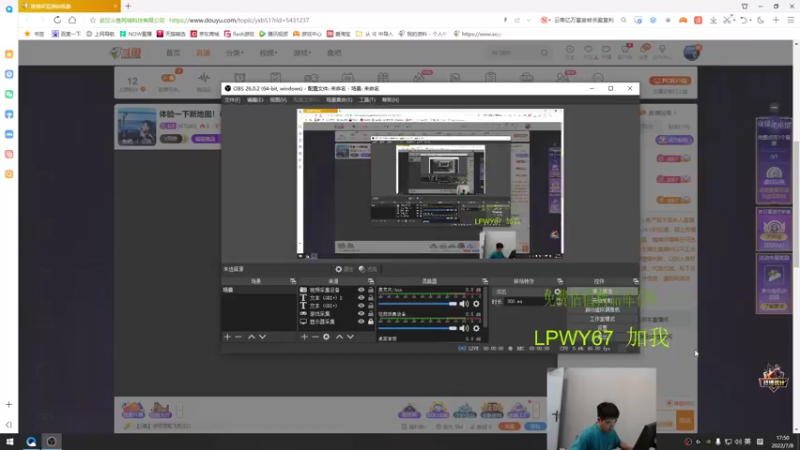Screen dimensions: 800x450
Task: Remove selected scene with the minus icon
Action: pyautogui.click(x=238, y=337)
